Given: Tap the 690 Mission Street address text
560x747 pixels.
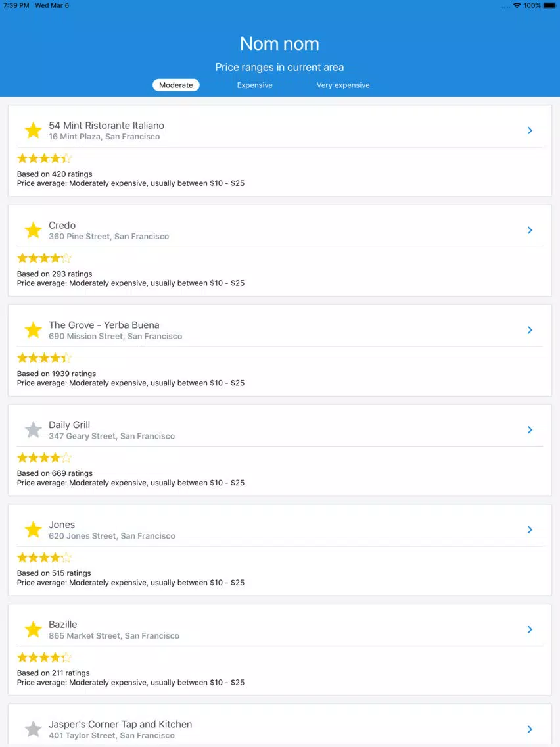Looking at the screenshot, I should pos(115,336).
